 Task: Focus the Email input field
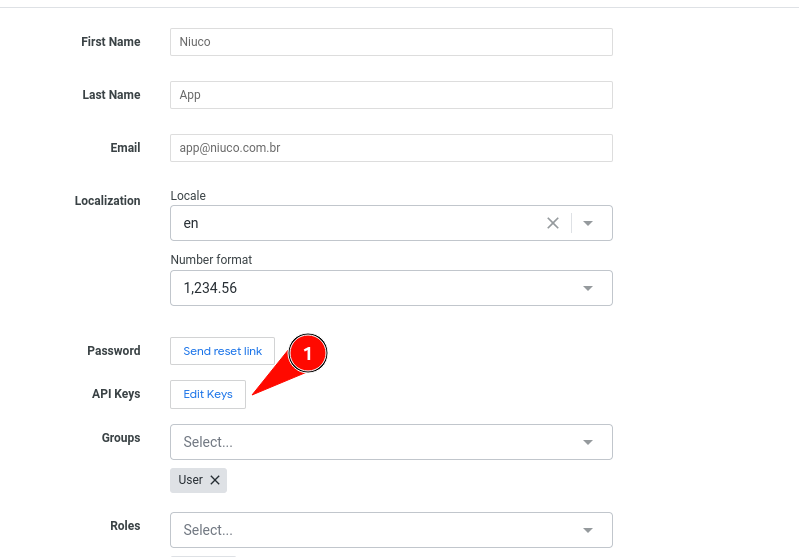click(391, 148)
